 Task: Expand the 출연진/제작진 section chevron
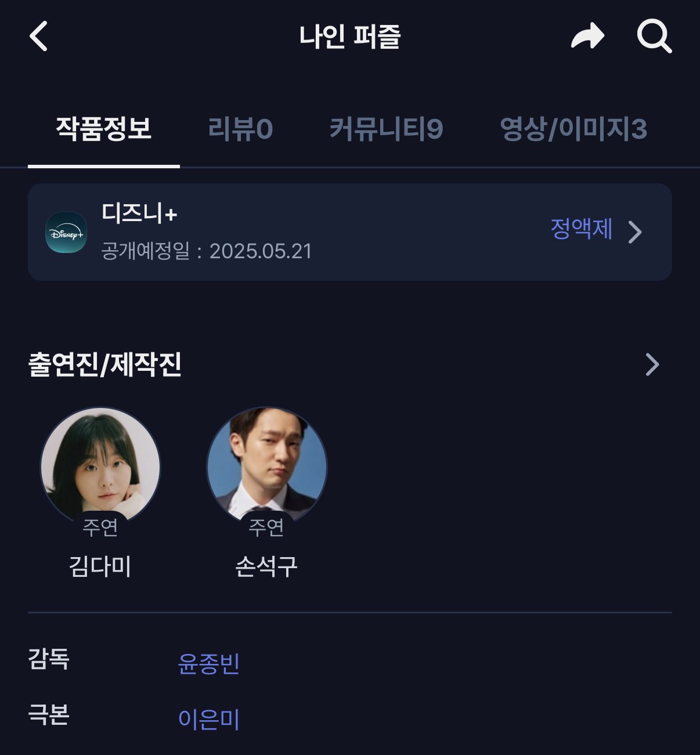coord(652,364)
